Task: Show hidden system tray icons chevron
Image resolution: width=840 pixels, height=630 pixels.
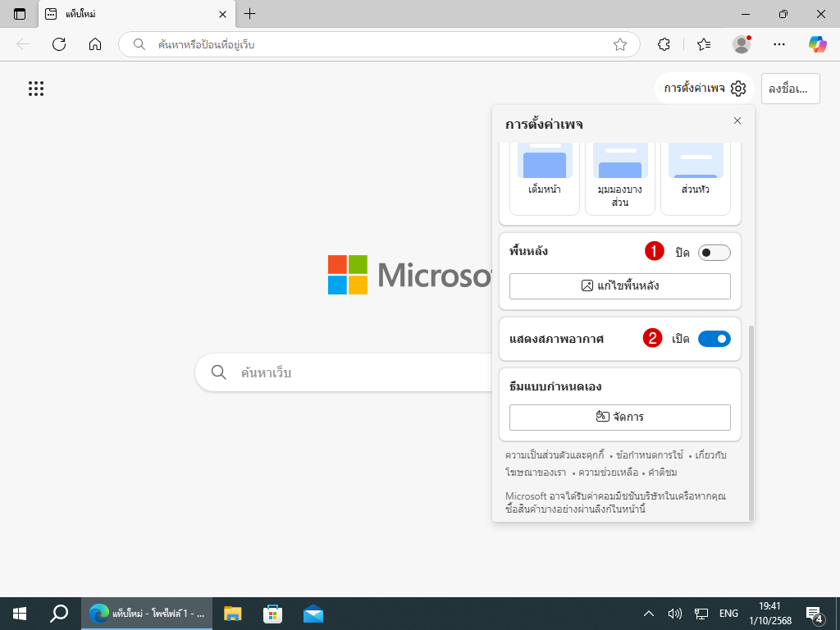Action: (648, 613)
